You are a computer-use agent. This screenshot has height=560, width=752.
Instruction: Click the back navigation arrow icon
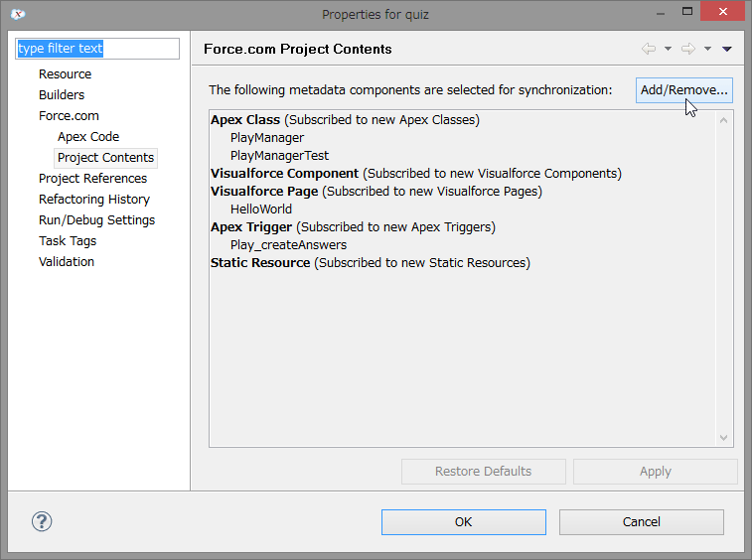(649, 49)
